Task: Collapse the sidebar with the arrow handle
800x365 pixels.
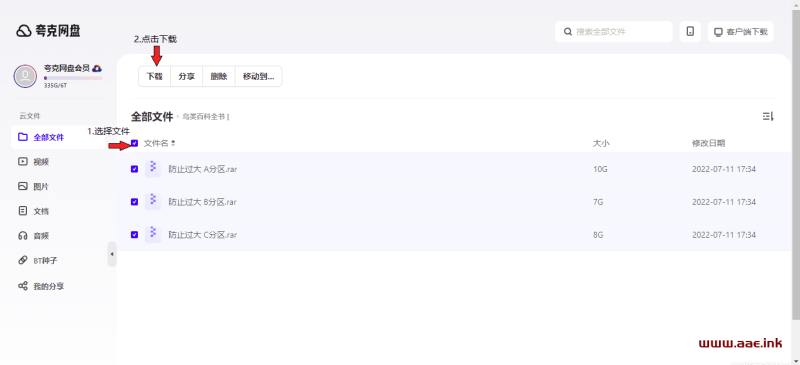Action: pos(112,254)
